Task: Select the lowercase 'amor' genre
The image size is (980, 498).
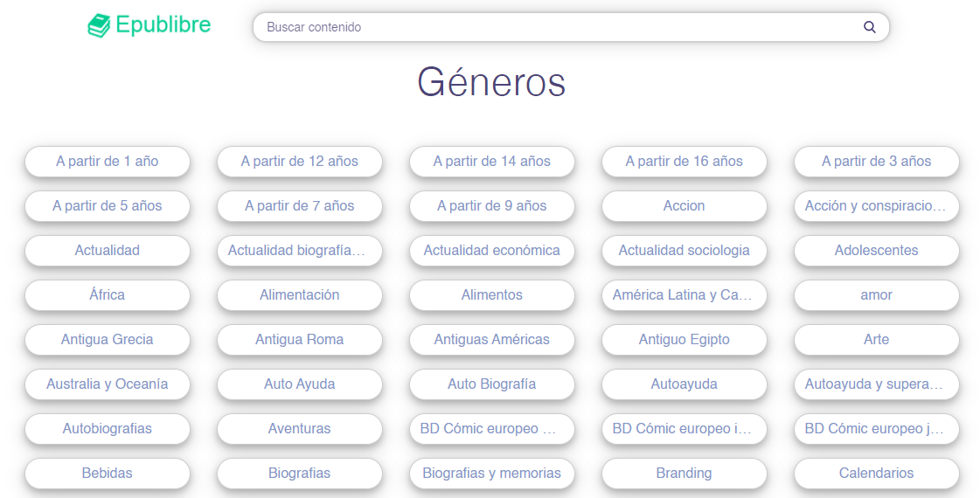Action: [876, 295]
